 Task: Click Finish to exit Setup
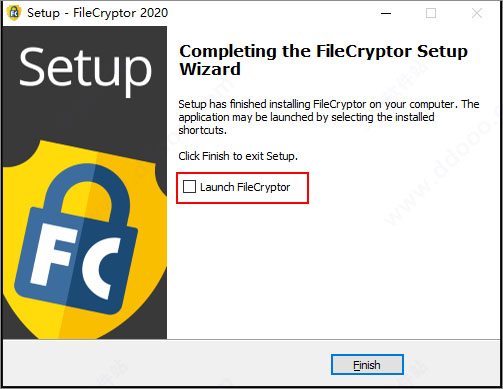click(x=367, y=365)
